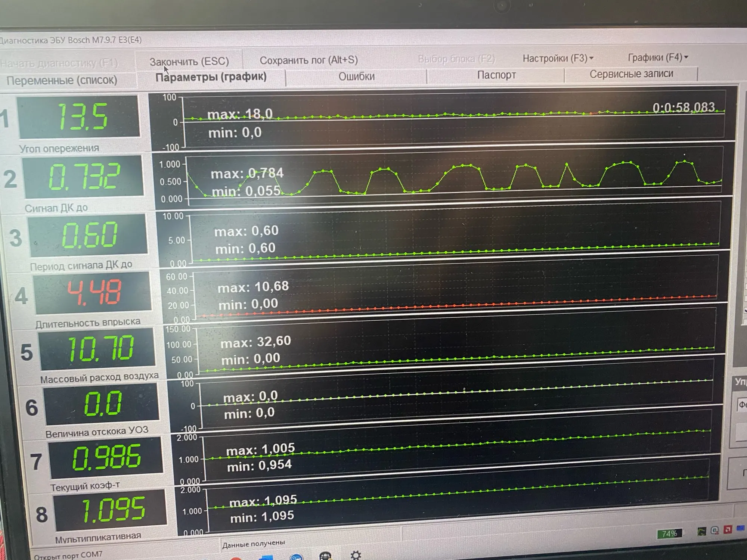Open Настройки (F3) dropdown
The image size is (747, 560).
coord(558,58)
